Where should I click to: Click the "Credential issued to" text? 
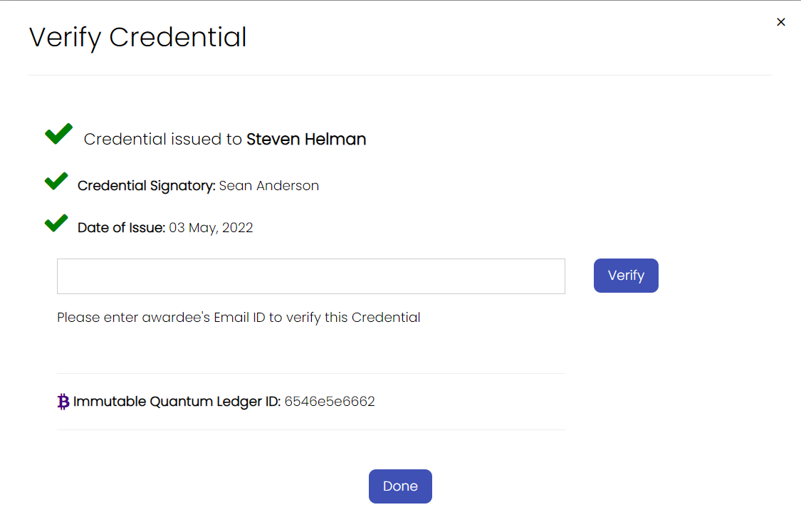162,139
